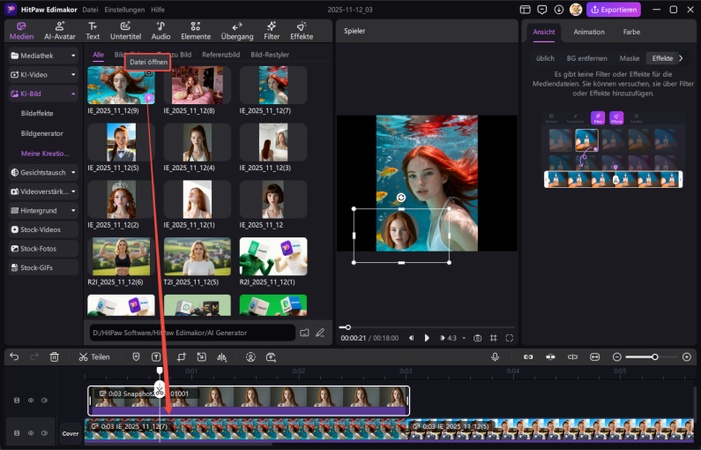Start voice recording with microphone icon
The height and width of the screenshot is (450, 701).
(494, 357)
